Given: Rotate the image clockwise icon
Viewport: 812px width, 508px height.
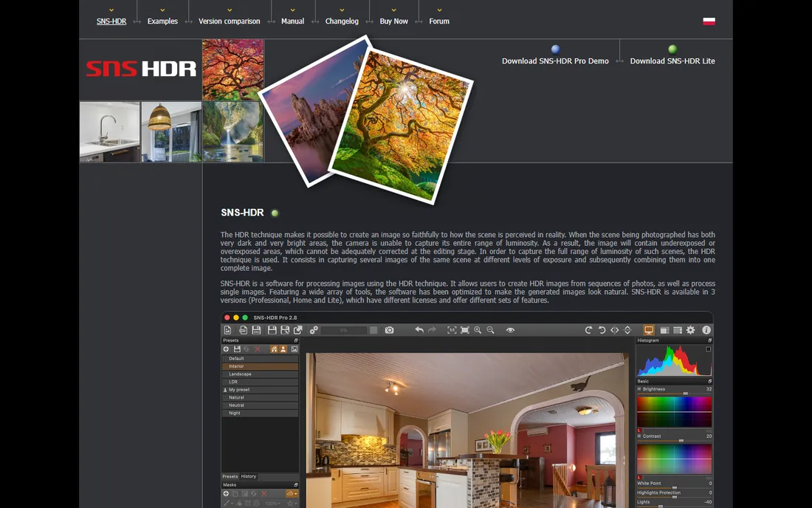Looking at the screenshot, I should coord(589,330).
